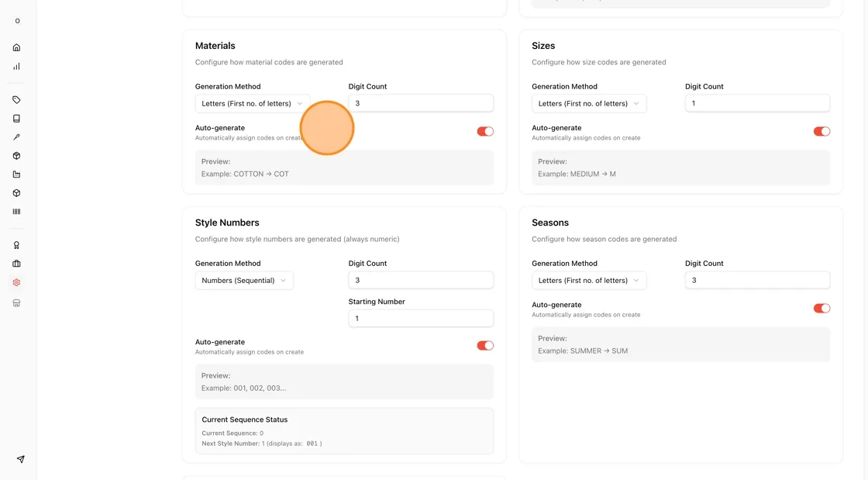Click the 'Materials' section heading

[215, 46]
